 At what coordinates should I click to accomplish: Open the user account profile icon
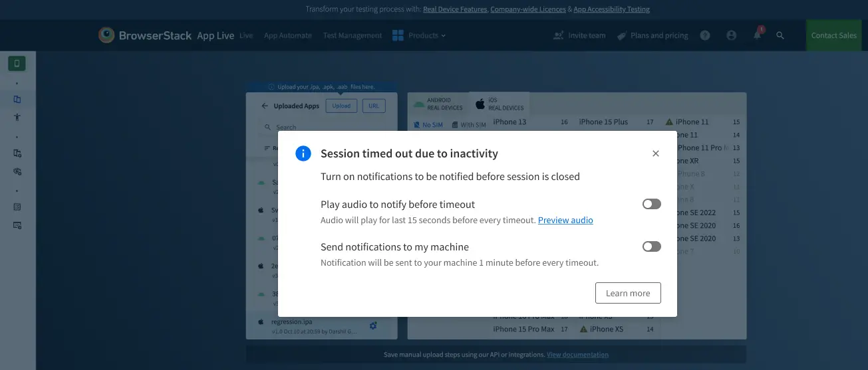tap(732, 35)
